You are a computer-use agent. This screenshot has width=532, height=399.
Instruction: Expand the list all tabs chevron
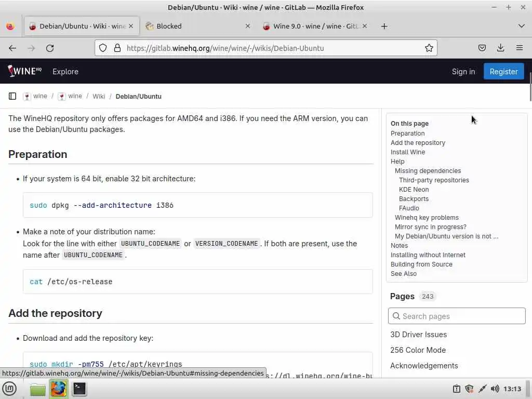point(522,26)
